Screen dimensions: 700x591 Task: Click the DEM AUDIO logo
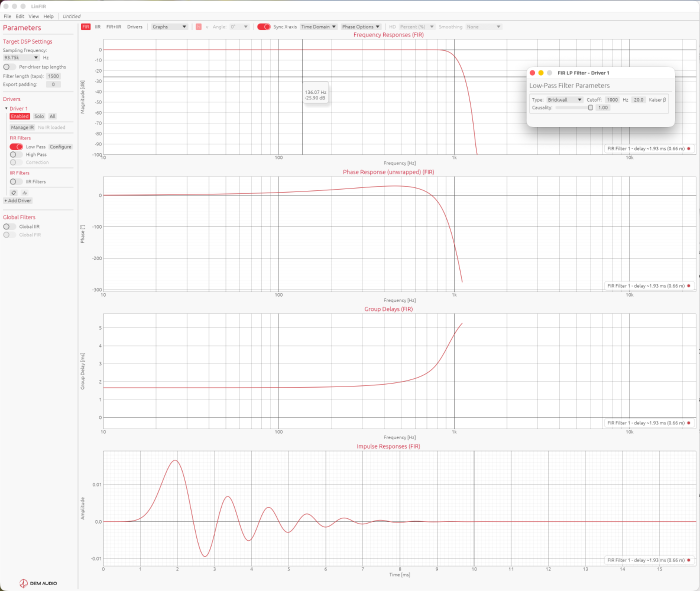tap(38, 583)
